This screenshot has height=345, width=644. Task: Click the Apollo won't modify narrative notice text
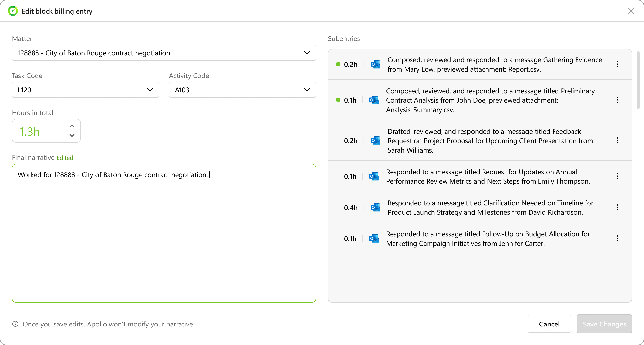pos(108,324)
